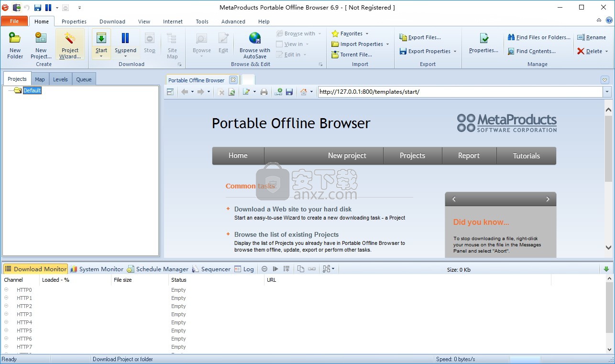Open Find Files or Folders

[x=539, y=37]
